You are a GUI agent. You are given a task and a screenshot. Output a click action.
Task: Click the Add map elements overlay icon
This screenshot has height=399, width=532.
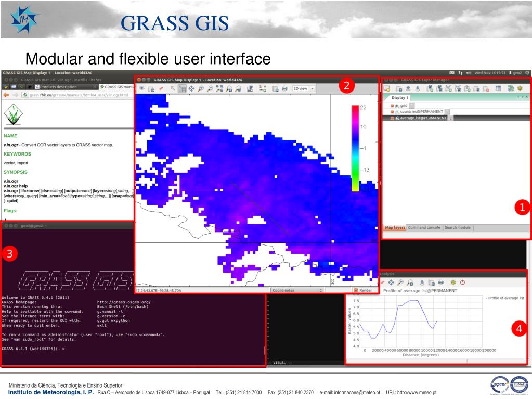[x=263, y=88]
